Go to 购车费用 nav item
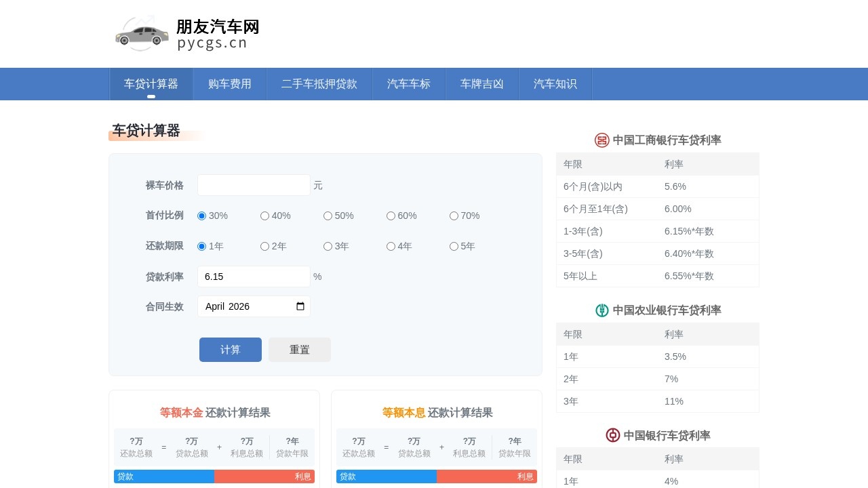 pyautogui.click(x=230, y=84)
